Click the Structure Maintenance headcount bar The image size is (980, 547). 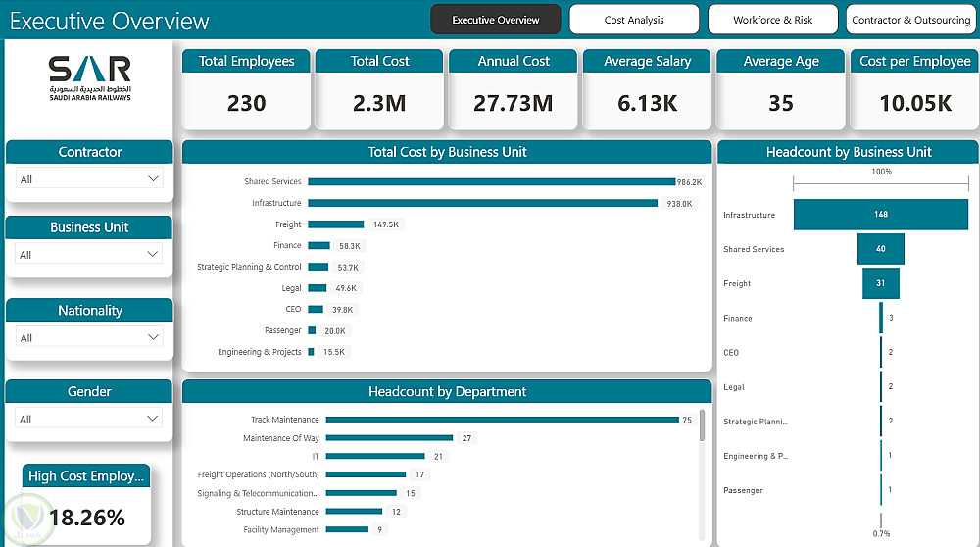(x=354, y=512)
